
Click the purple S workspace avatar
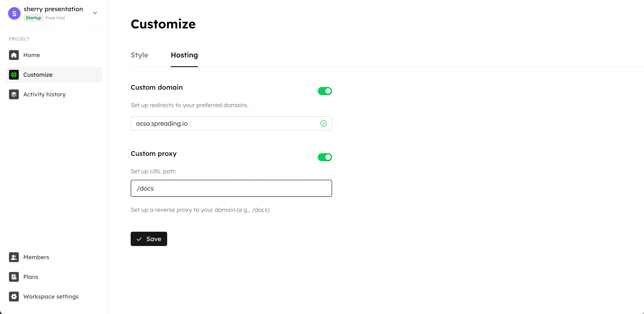[x=14, y=13]
